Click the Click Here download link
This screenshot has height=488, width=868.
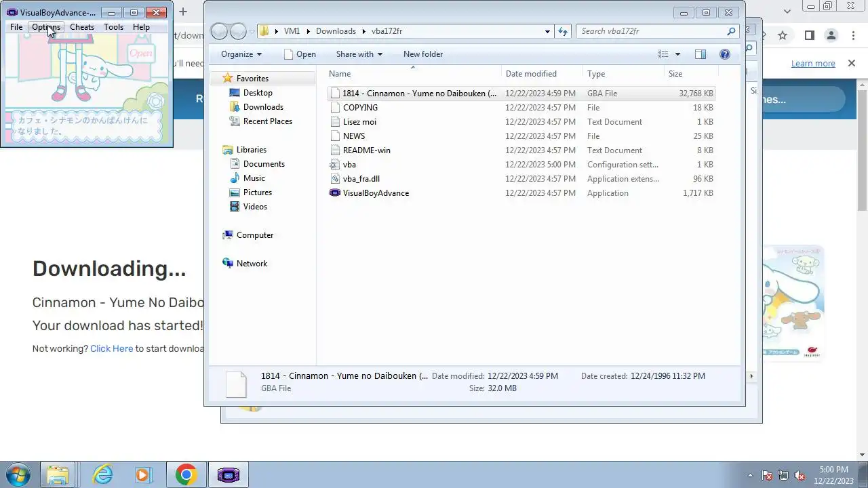[x=111, y=348]
